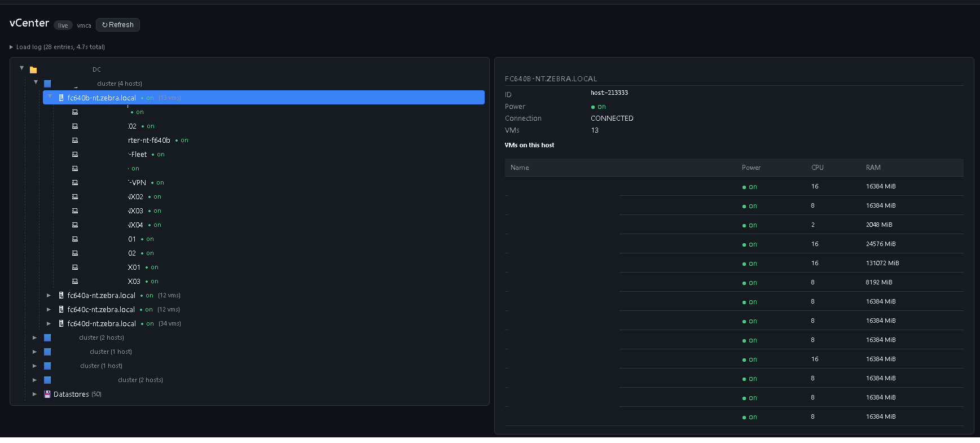Click the (34 vms) count label

(x=170, y=323)
